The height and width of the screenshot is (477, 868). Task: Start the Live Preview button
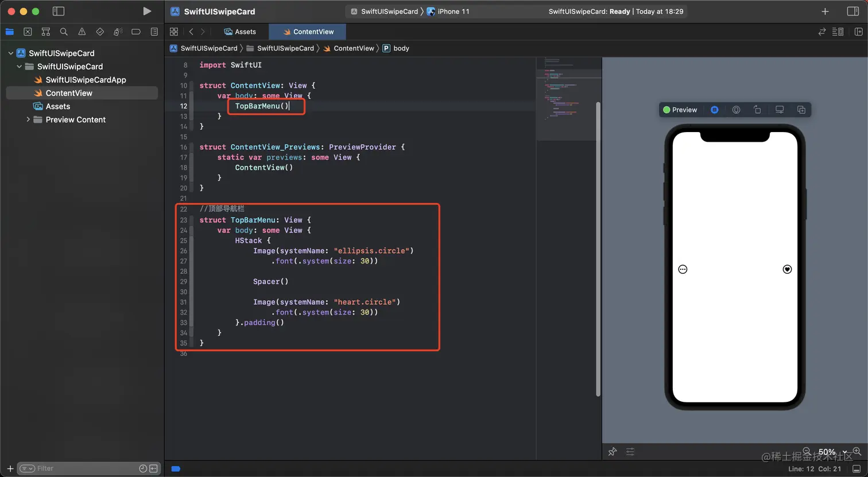[x=714, y=110]
